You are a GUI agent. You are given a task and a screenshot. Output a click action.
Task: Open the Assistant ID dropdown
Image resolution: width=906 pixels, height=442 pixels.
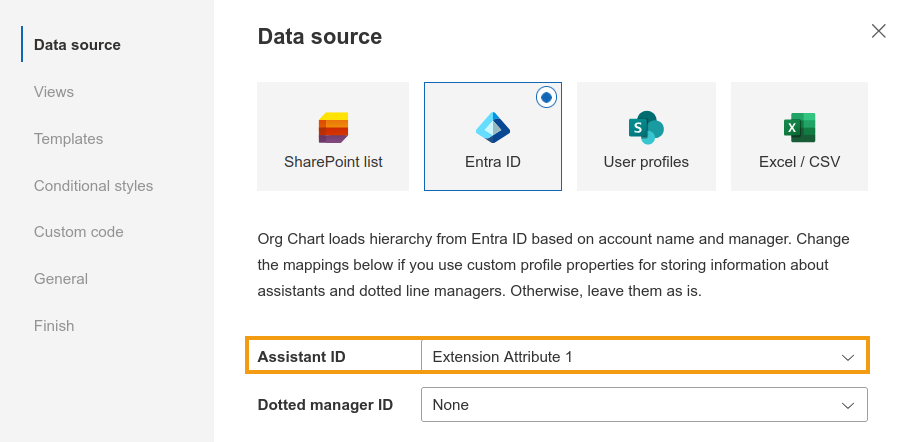pos(644,356)
